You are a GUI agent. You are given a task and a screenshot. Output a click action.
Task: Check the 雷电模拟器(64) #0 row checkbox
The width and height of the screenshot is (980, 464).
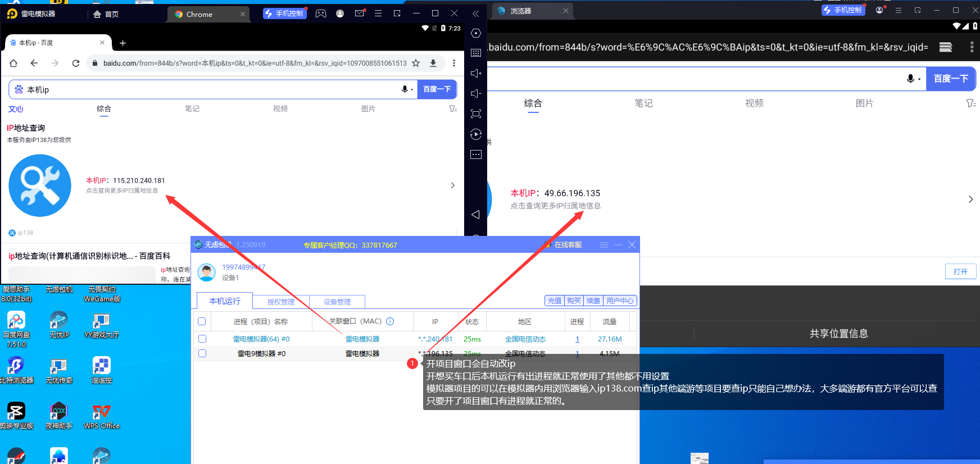(202, 339)
